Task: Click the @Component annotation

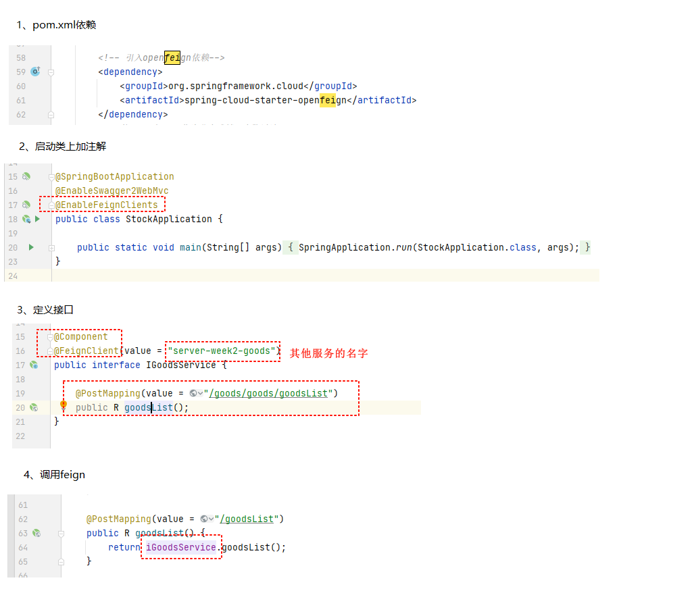Action: click(81, 336)
